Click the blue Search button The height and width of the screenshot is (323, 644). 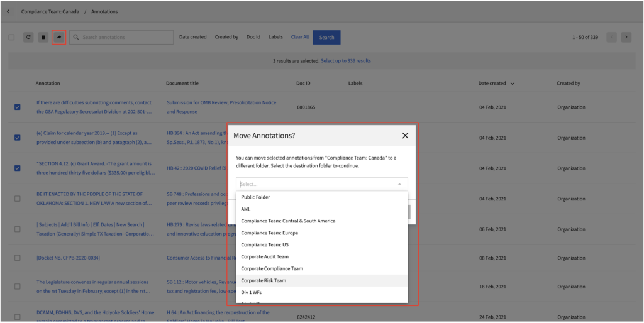[326, 37]
